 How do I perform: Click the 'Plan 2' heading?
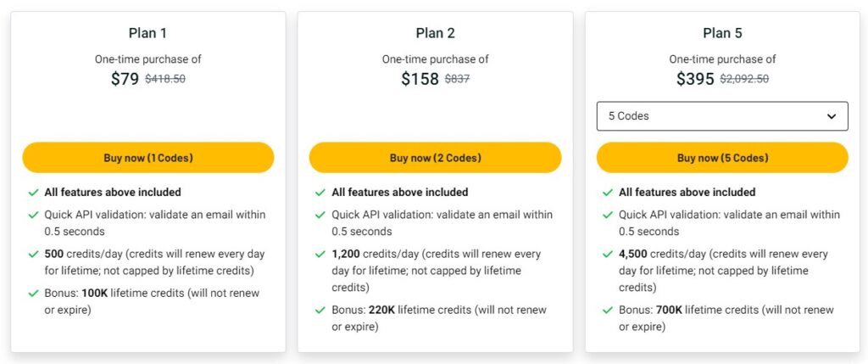[435, 33]
